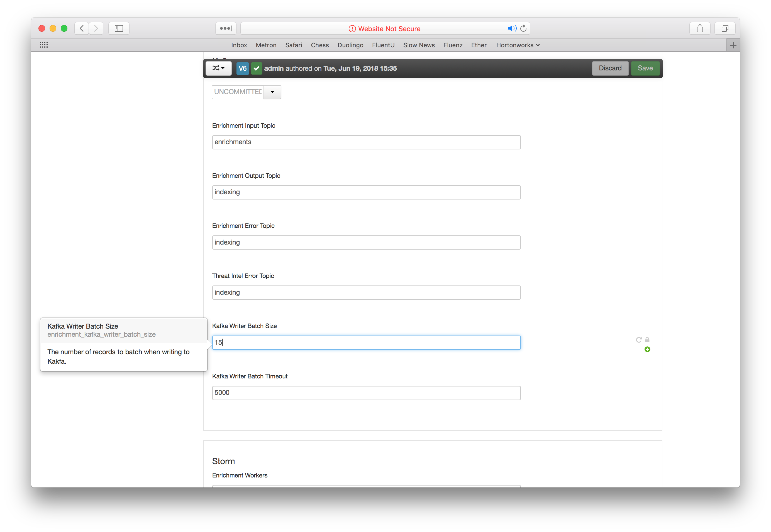Open the Hortonworks bookmarks folder
Image resolution: width=771 pixels, height=532 pixels.
click(x=518, y=45)
